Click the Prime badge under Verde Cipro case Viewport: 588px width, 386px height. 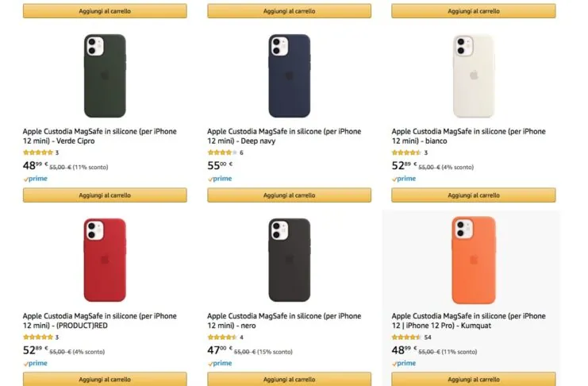point(36,179)
